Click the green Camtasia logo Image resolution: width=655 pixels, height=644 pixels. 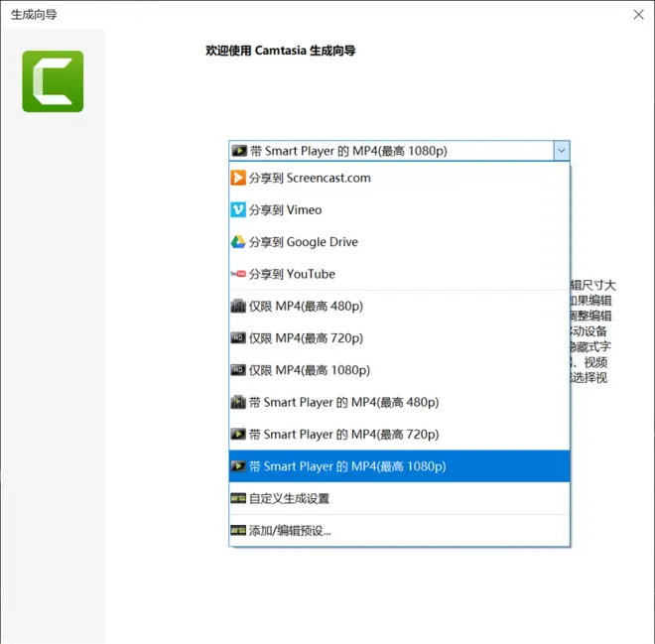point(53,81)
